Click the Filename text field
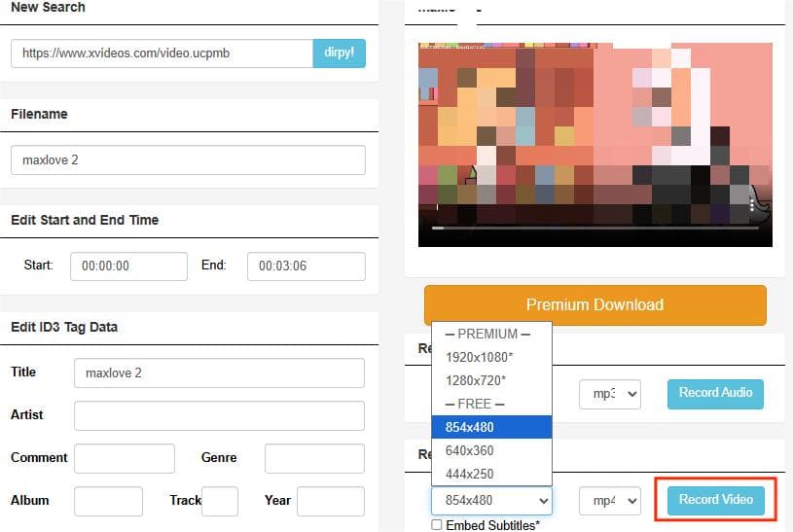This screenshot has height=532, width=793. click(188, 160)
